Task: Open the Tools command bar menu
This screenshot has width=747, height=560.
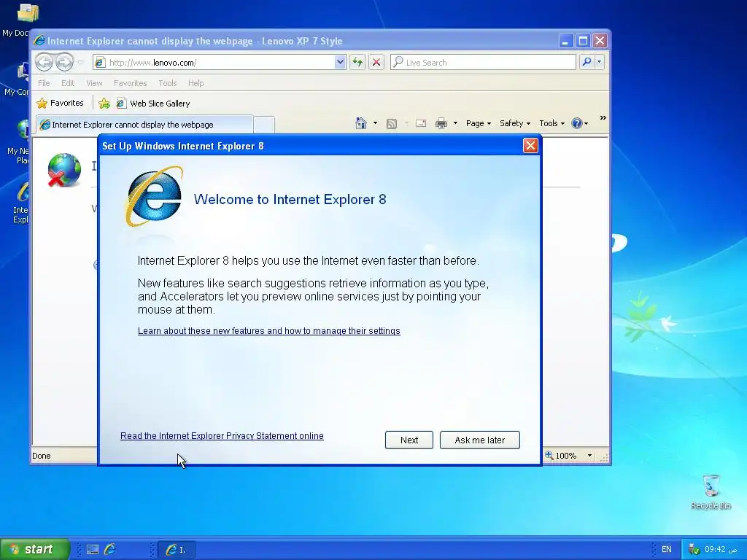Action: coord(551,123)
